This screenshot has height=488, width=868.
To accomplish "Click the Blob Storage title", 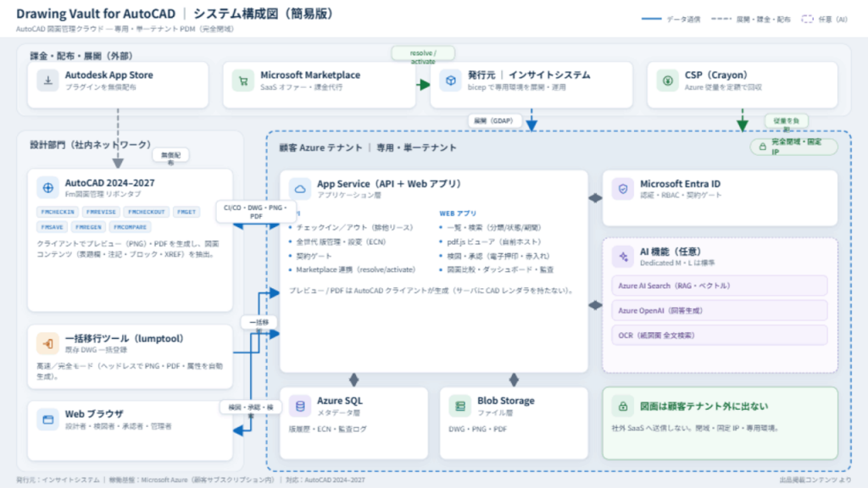I will [506, 401].
